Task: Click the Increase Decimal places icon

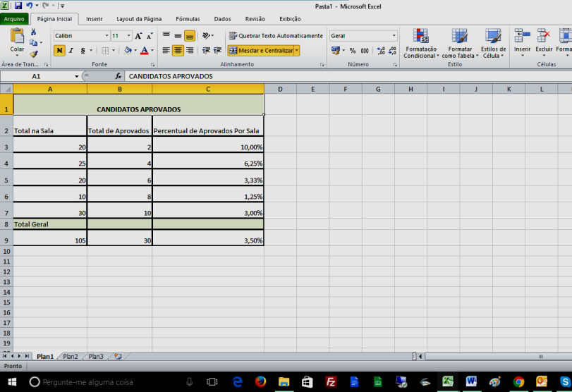Action: click(x=381, y=51)
